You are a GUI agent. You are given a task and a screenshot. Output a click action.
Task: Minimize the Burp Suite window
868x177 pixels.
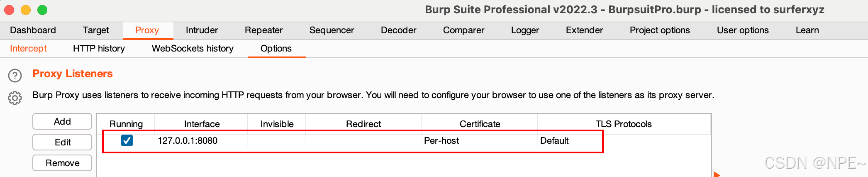[x=26, y=10]
